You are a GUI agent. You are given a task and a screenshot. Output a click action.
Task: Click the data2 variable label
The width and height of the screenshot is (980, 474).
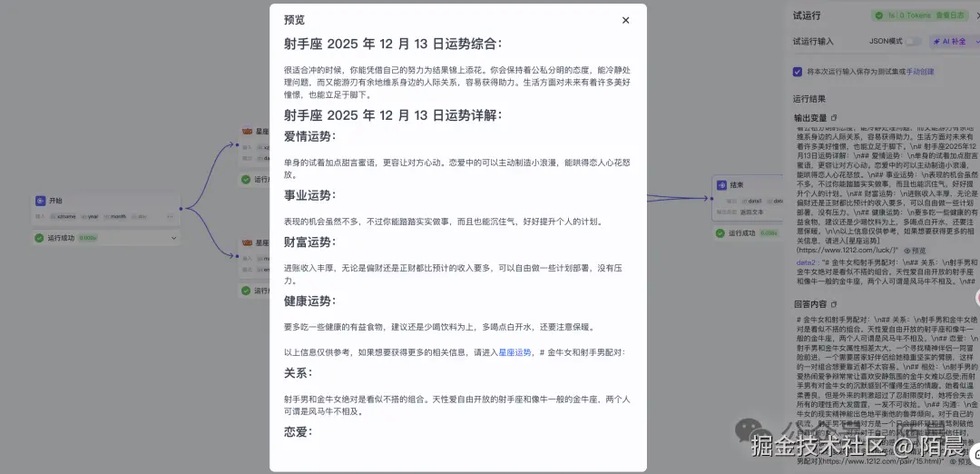[807, 262]
